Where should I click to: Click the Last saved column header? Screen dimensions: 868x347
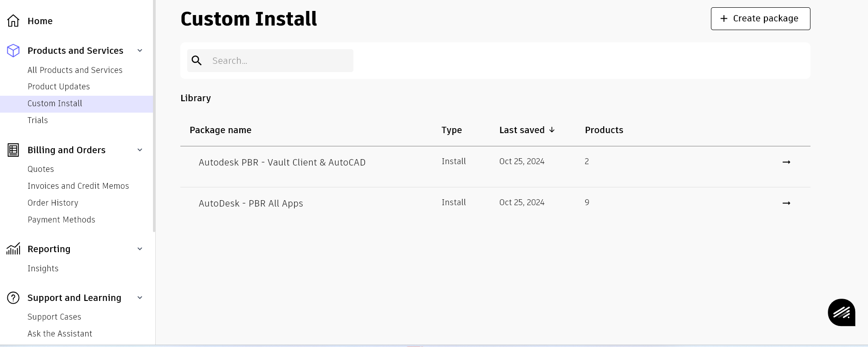522,130
